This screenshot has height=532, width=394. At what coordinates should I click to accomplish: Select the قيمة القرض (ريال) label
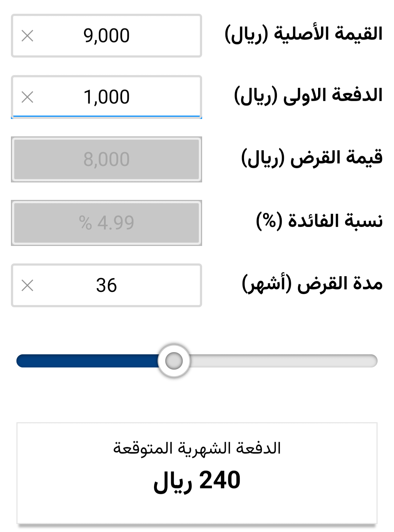pyautogui.click(x=312, y=158)
